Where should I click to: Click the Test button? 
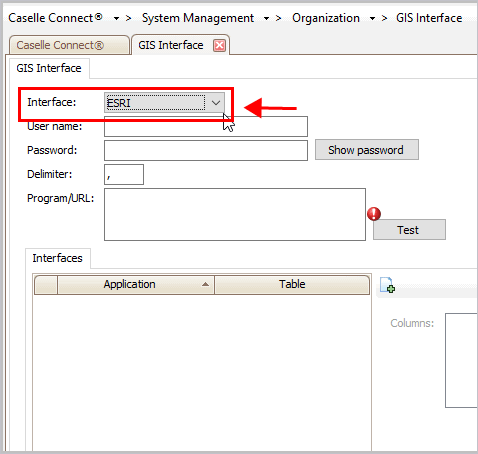[409, 230]
